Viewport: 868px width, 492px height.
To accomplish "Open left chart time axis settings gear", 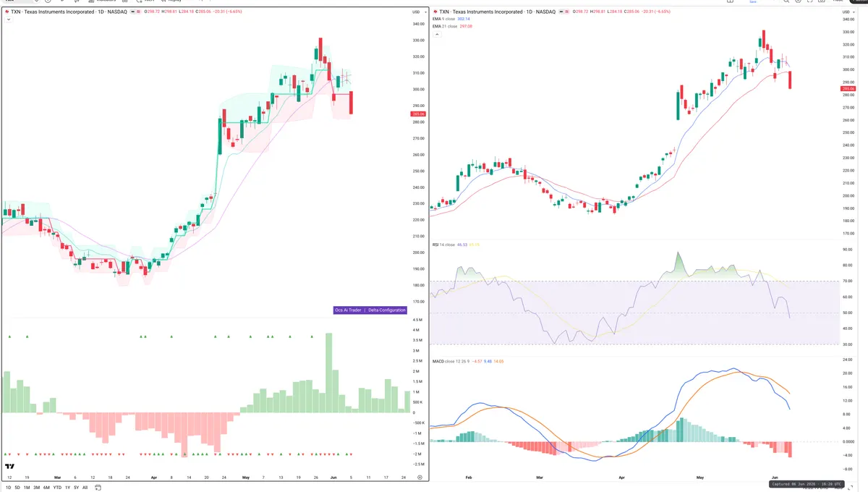I will tap(420, 478).
